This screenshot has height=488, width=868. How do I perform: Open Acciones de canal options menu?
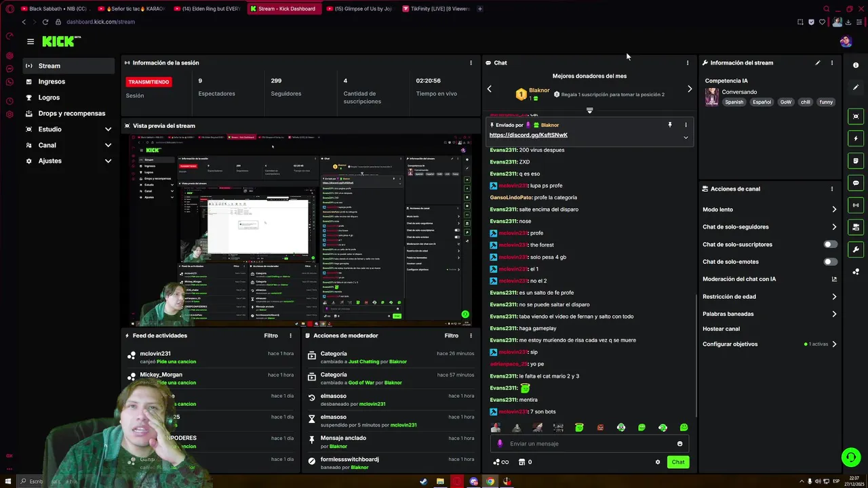(x=831, y=189)
